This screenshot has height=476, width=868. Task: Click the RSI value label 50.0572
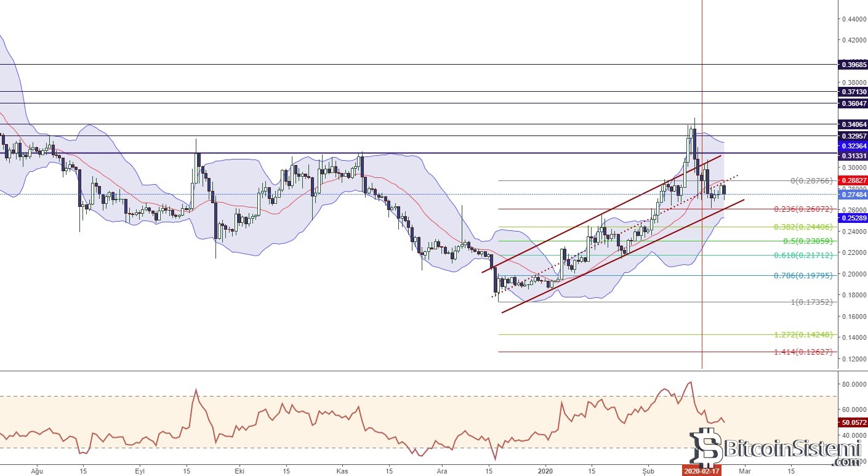pyautogui.click(x=853, y=422)
